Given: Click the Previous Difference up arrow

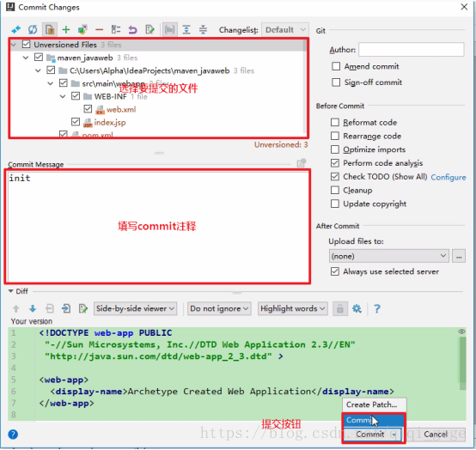Looking at the screenshot, I should click(16, 309).
